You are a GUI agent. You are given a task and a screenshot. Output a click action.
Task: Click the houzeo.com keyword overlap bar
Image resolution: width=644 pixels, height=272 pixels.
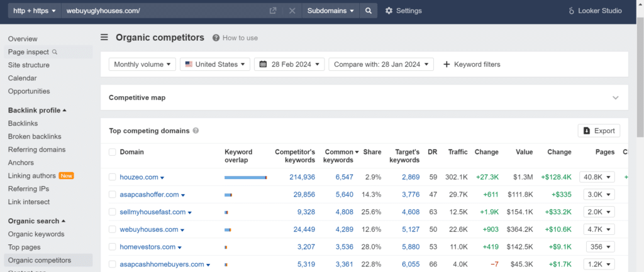tap(246, 177)
